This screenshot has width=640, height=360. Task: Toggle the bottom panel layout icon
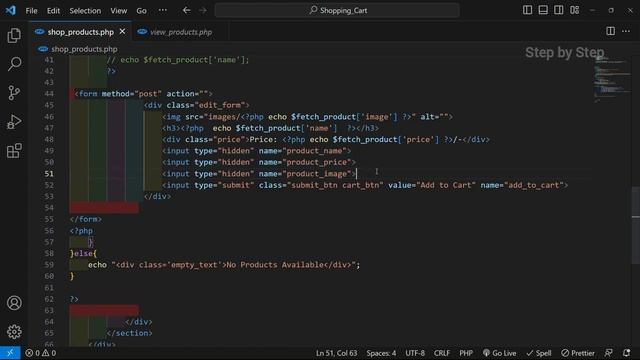pyautogui.click(x=543, y=10)
